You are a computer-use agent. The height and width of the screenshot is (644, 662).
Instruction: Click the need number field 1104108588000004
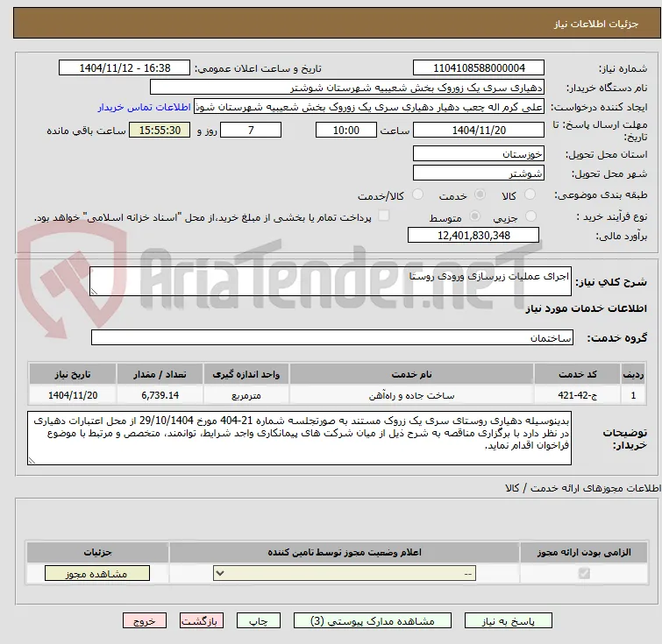479,68
